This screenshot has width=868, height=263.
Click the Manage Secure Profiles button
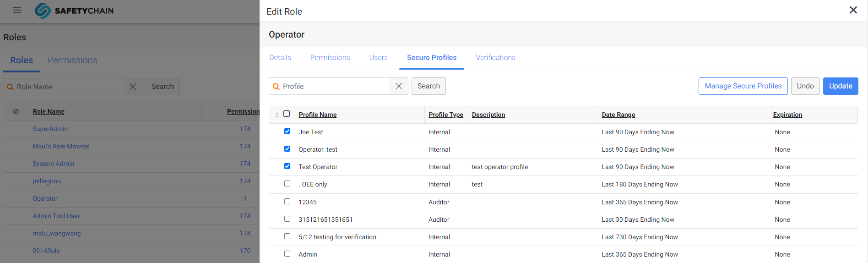[743, 86]
